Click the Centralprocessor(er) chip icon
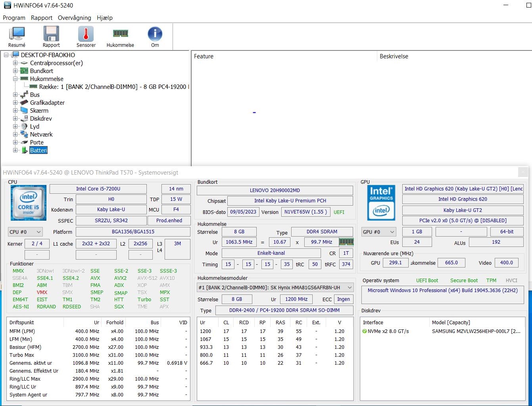The image size is (532, 406). [24, 63]
